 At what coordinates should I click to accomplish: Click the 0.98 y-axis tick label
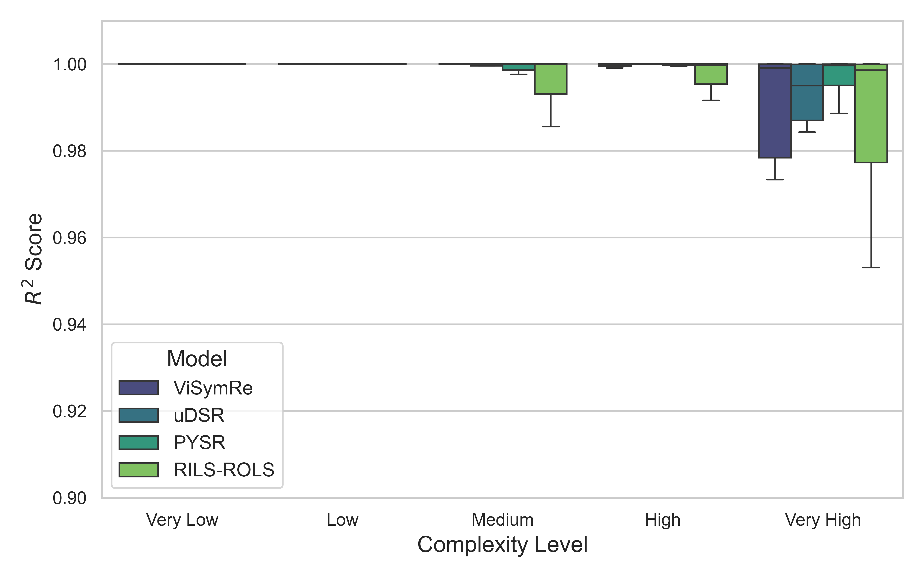(69, 152)
